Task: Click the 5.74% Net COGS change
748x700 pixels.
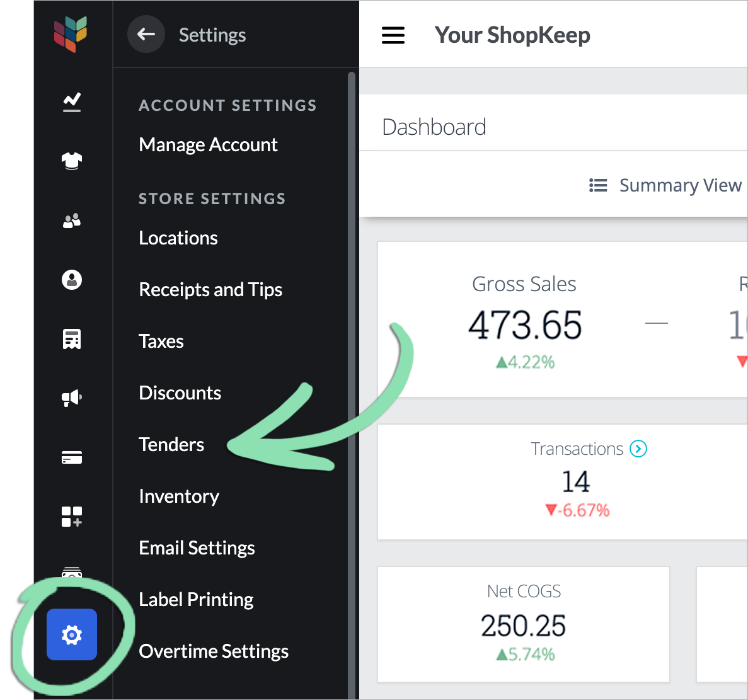Action: (x=525, y=654)
